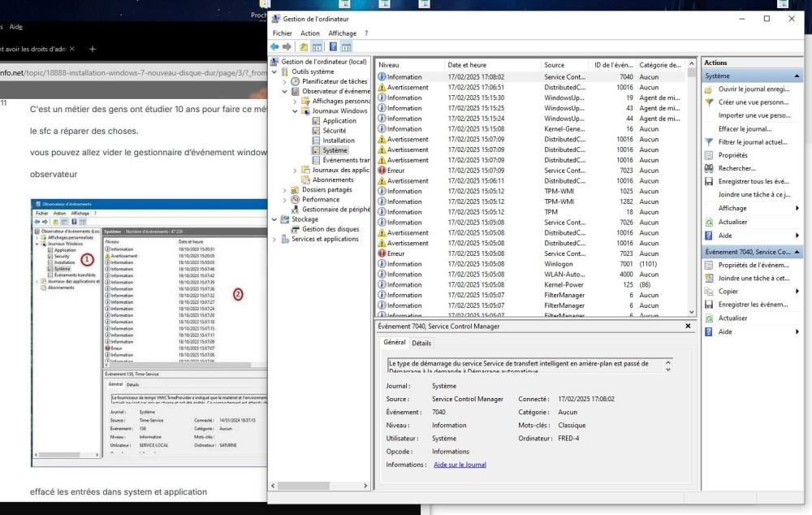Click Effacer le journal action
Viewport: 812px width, 515px height.
point(745,128)
